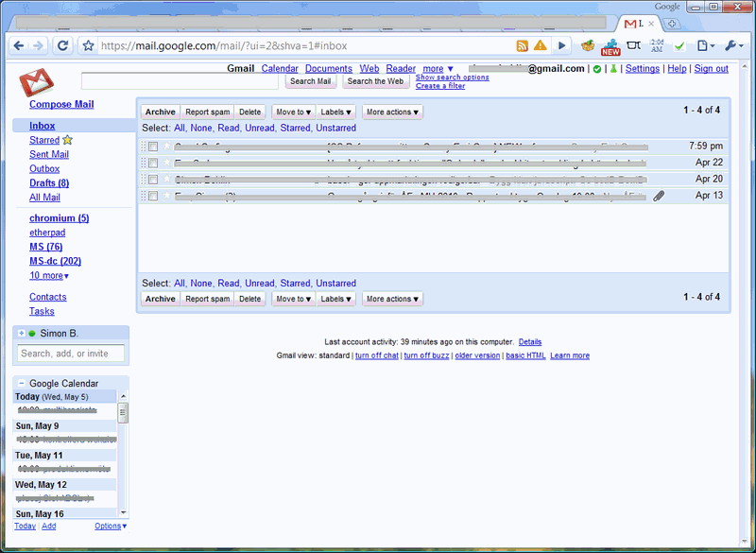756x553 pixels.
Task: Click the green status circle beside the email address
Action: click(597, 69)
